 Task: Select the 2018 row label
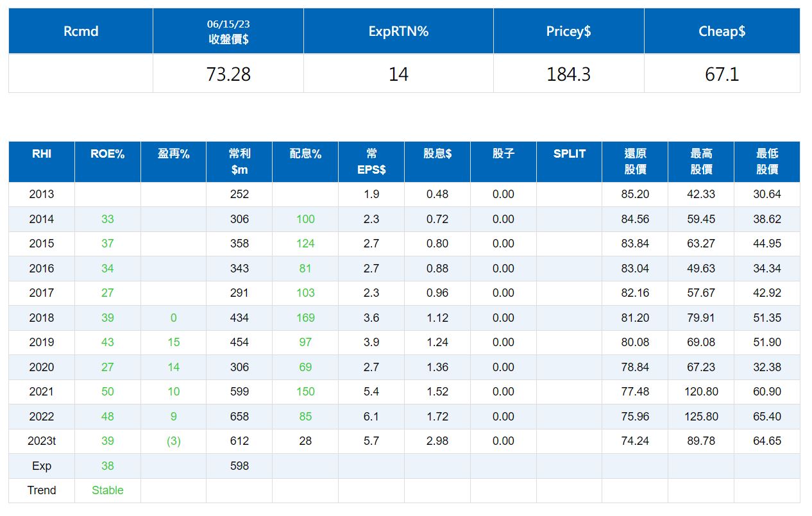pos(42,318)
